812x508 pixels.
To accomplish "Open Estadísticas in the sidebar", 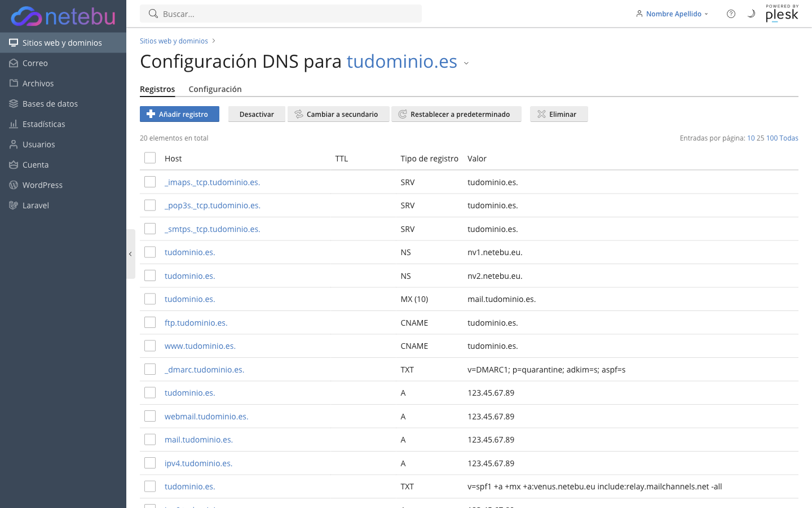I will tap(63, 124).
